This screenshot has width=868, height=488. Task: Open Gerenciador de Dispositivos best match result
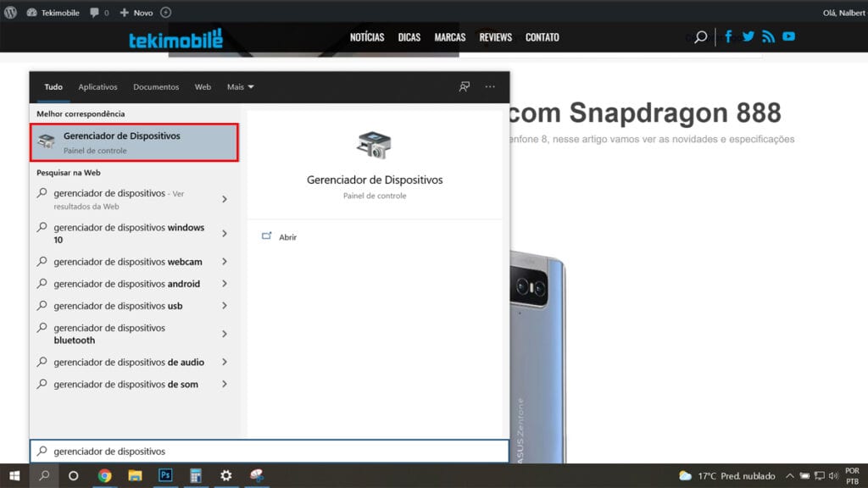pyautogui.click(x=135, y=142)
